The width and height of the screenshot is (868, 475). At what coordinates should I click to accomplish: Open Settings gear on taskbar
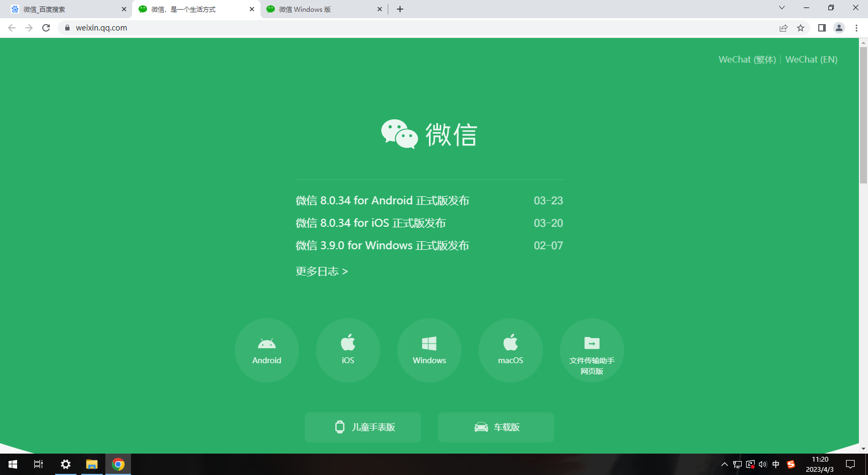coord(66,464)
